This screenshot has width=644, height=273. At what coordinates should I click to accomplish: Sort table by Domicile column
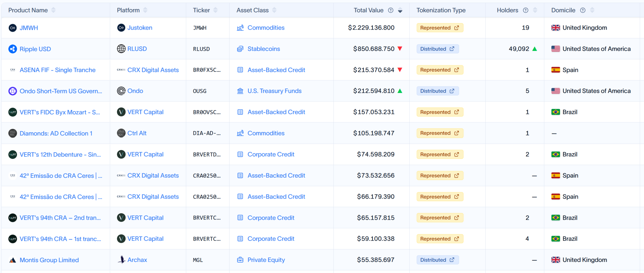click(x=592, y=10)
